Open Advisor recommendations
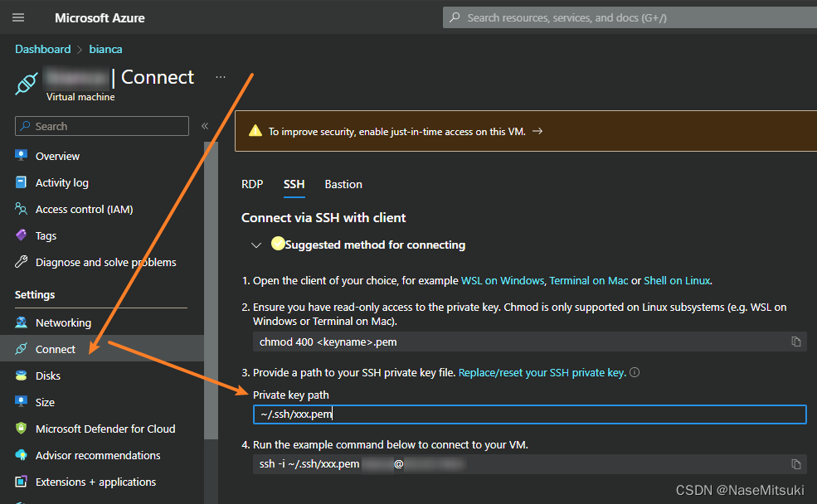817x504 pixels. [99, 455]
